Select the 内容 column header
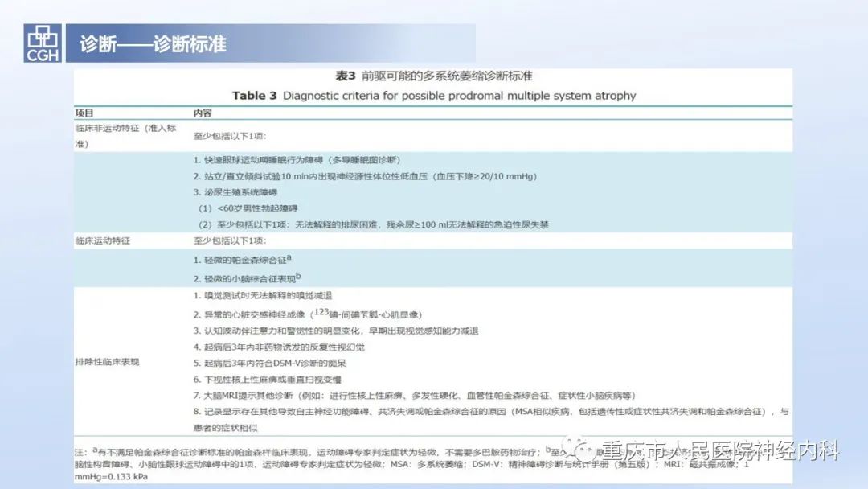The height and width of the screenshot is (489, 868). [203, 113]
